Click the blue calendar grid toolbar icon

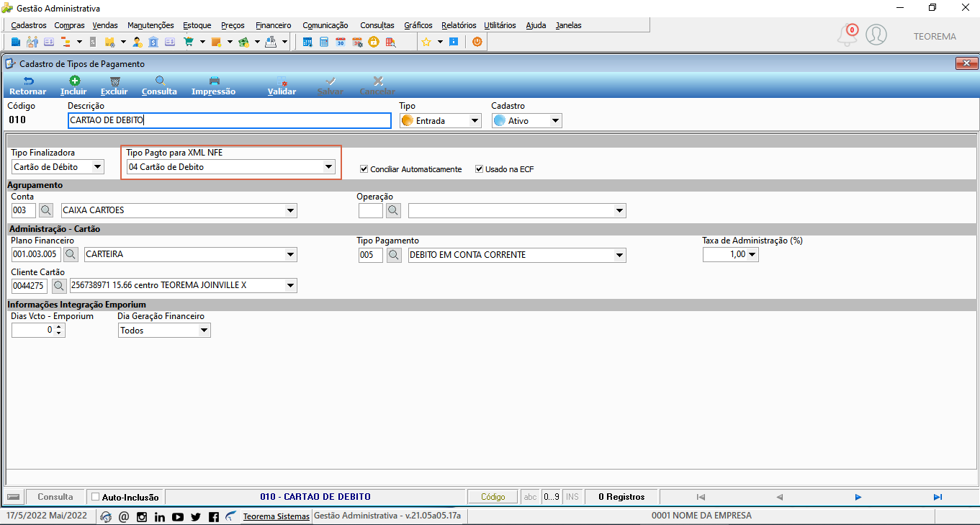[307, 42]
